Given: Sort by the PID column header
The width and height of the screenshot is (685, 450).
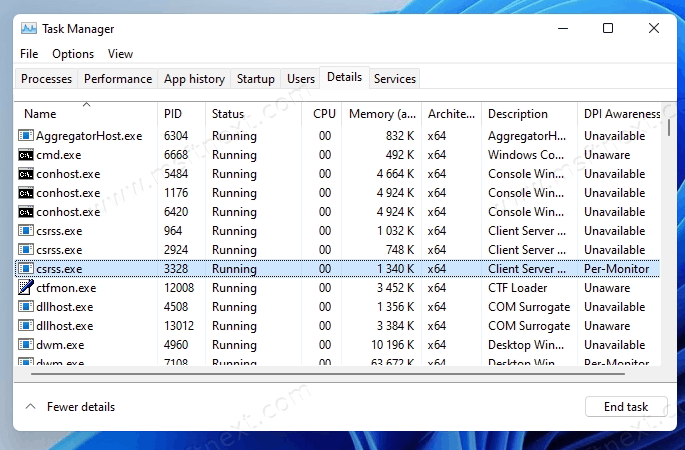Looking at the screenshot, I should [x=173, y=114].
